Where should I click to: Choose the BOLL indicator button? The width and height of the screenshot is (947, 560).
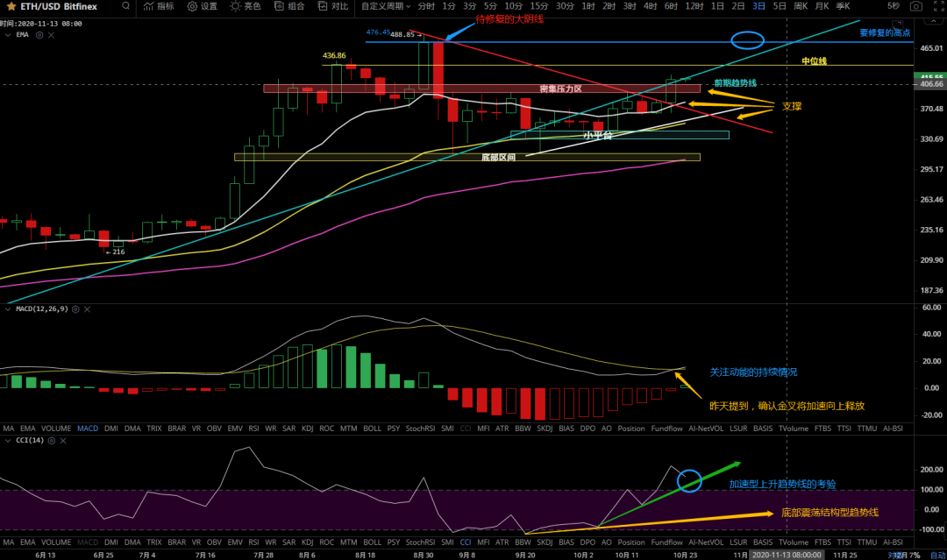point(372,429)
